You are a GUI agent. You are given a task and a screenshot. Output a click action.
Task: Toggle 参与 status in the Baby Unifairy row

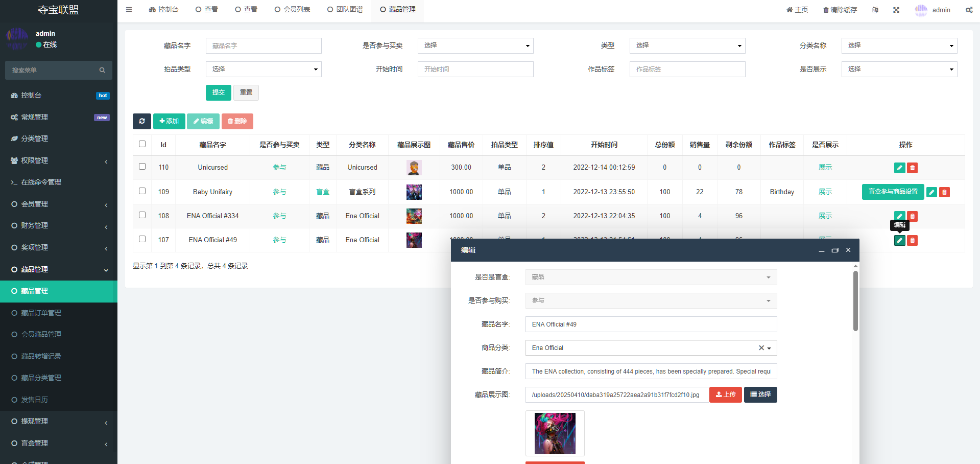coord(279,192)
